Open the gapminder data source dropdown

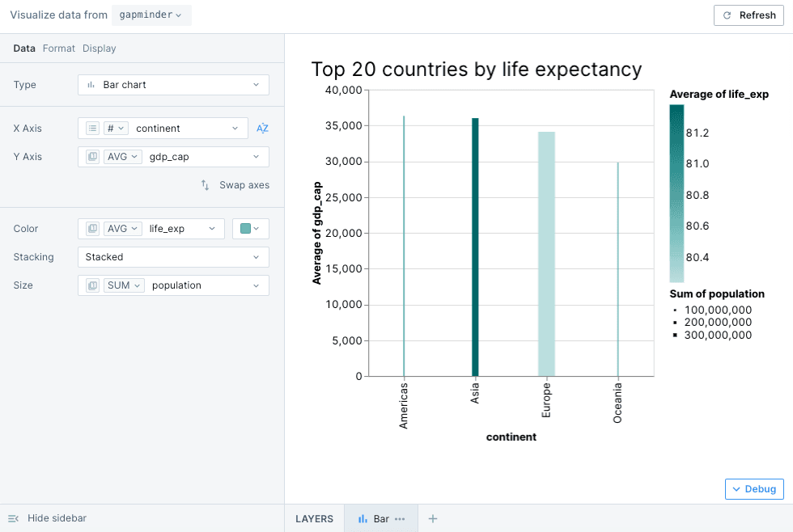(151, 15)
